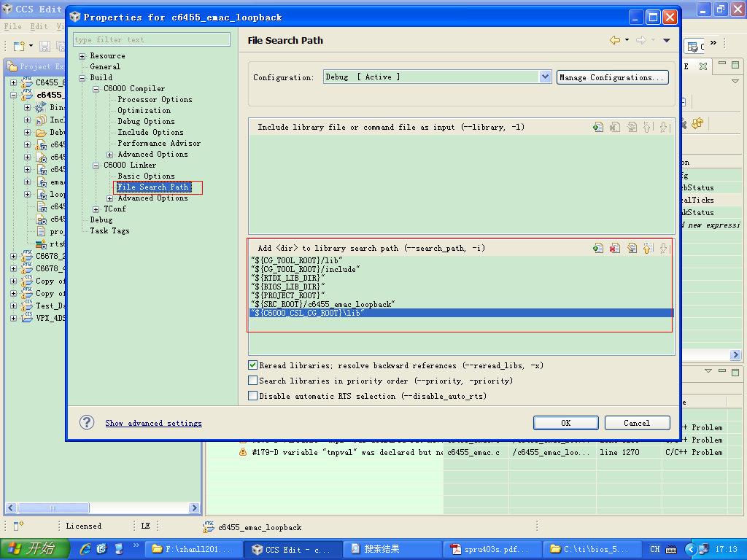
Task: Open Show advanced settings link
Action: pos(153,423)
